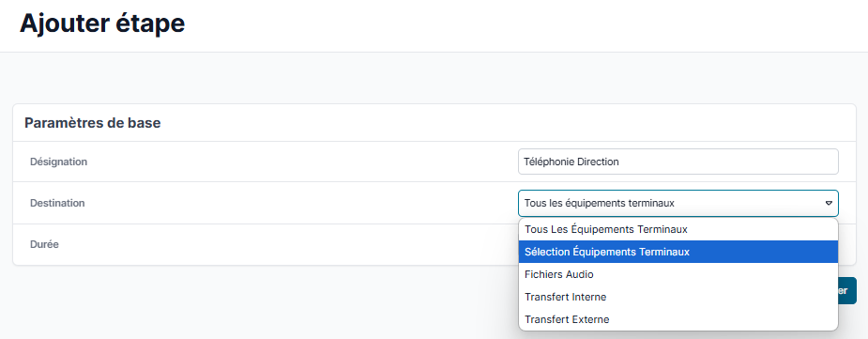Click the Durée label
The height and width of the screenshot is (339, 868).
(44, 244)
